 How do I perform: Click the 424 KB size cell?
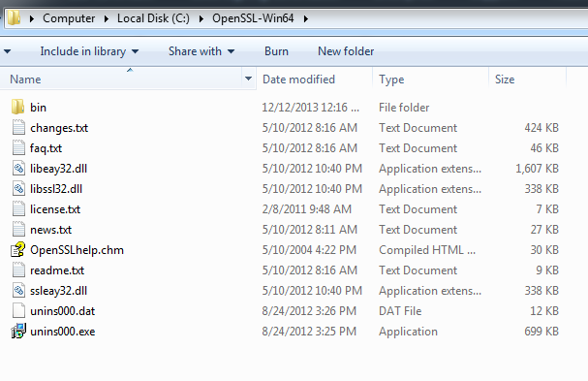[542, 128]
